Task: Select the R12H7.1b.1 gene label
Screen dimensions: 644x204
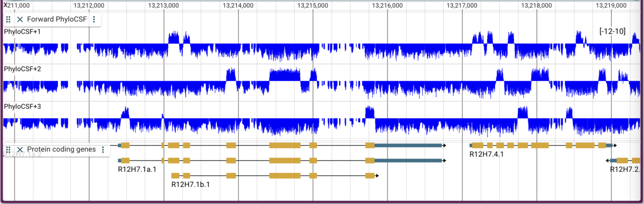Action: point(191,184)
